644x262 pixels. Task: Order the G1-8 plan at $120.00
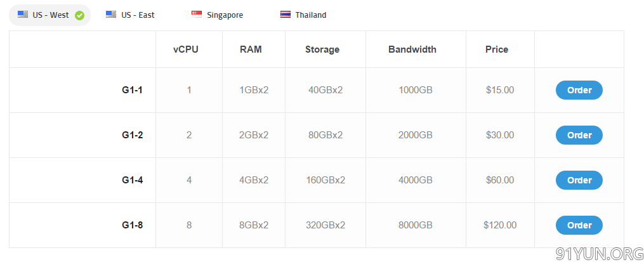[x=579, y=225]
